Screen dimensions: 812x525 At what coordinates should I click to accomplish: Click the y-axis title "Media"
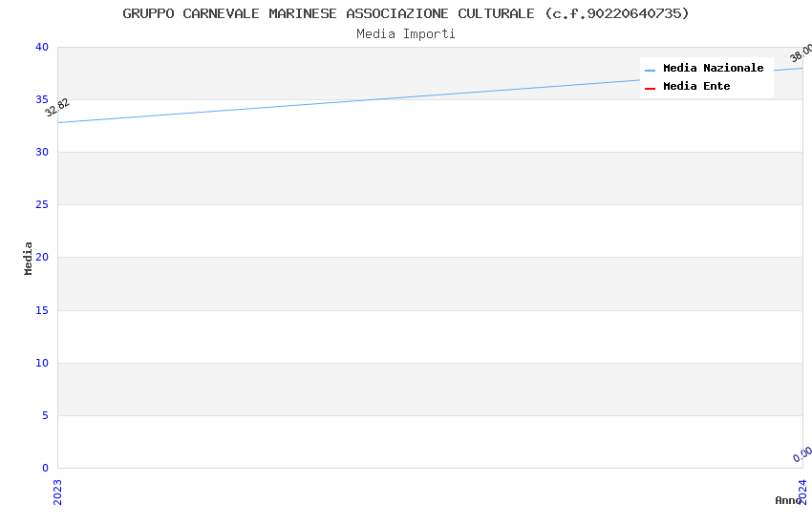pyautogui.click(x=28, y=258)
